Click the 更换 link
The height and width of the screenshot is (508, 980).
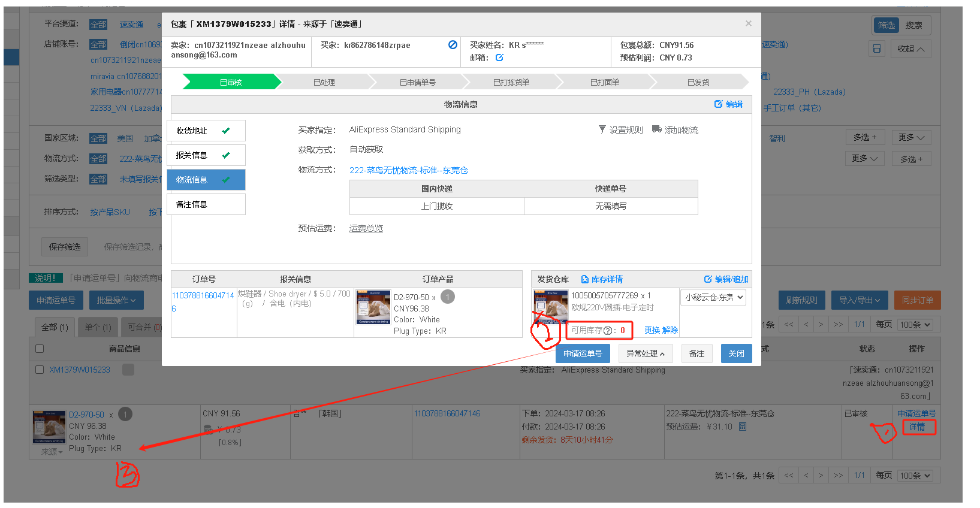point(652,330)
